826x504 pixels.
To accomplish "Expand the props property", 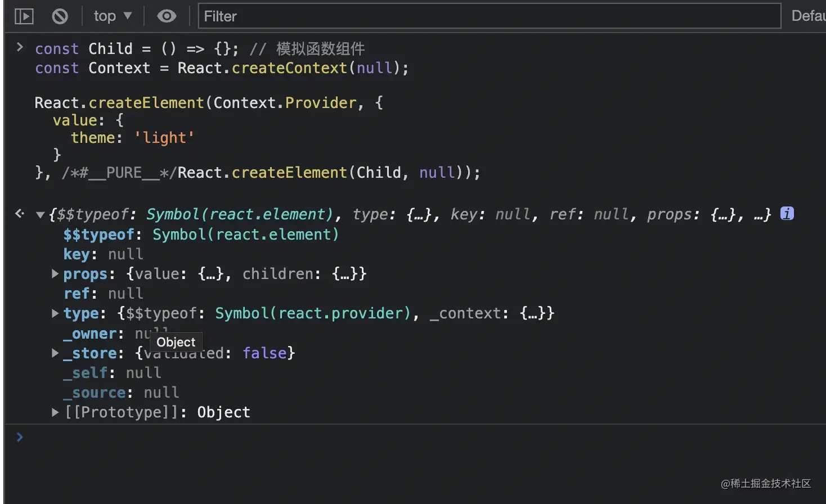I will (55, 274).
